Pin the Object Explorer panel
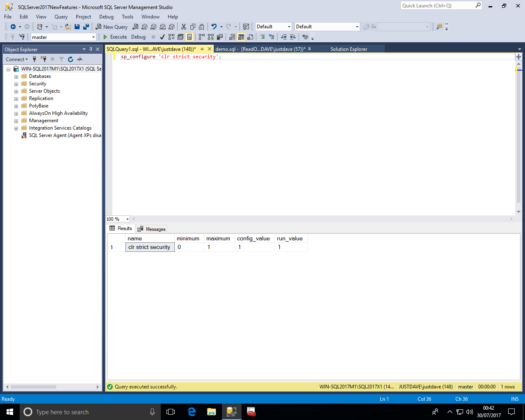Image resolution: width=525 pixels, height=420 pixels. point(91,49)
